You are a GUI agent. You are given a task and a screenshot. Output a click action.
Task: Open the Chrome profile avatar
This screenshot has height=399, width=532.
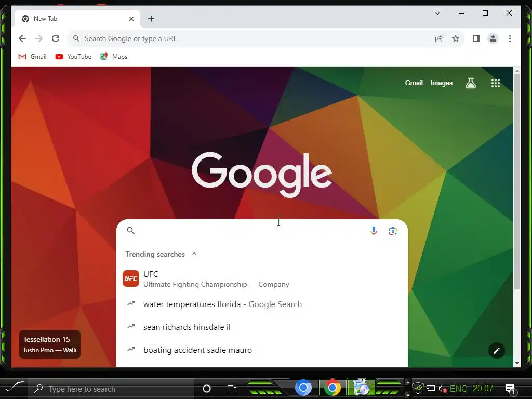[493, 38]
